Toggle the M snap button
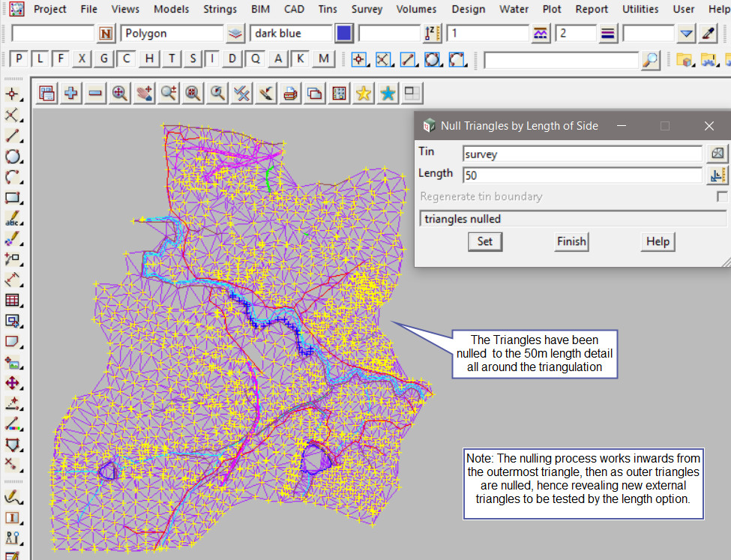This screenshot has width=731, height=560. 323,59
